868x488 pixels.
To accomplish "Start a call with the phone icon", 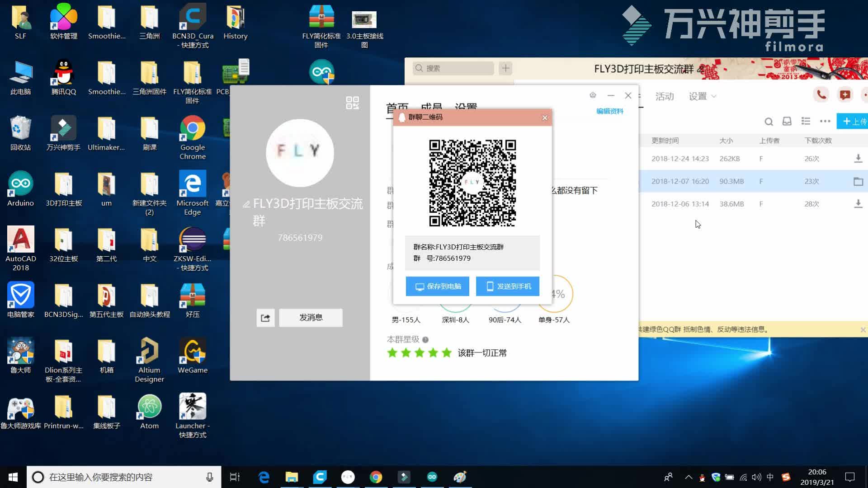I will click(821, 95).
